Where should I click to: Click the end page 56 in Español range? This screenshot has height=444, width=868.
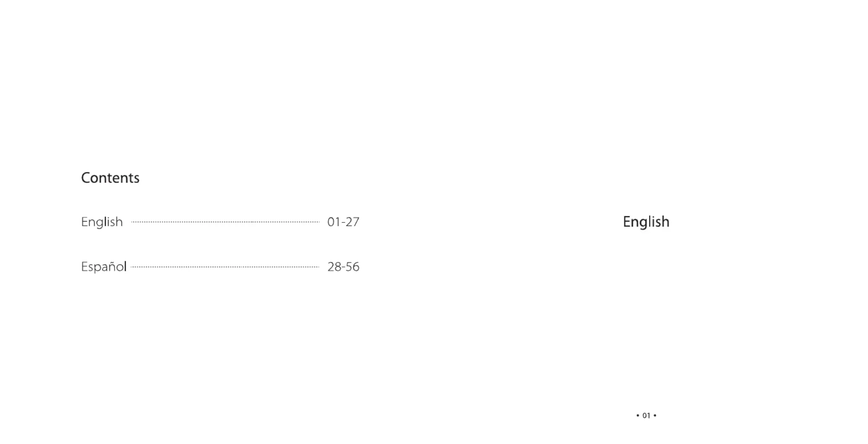point(353,267)
